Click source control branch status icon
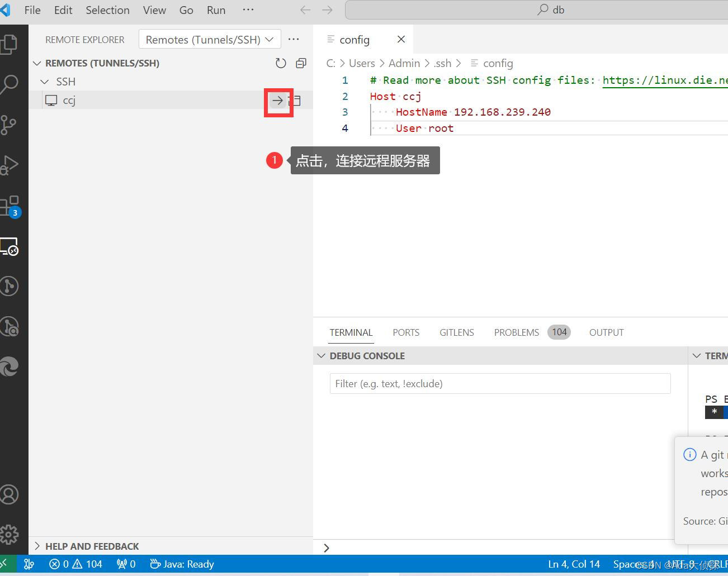Image resolution: width=728 pixels, height=576 pixels. (x=30, y=564)
